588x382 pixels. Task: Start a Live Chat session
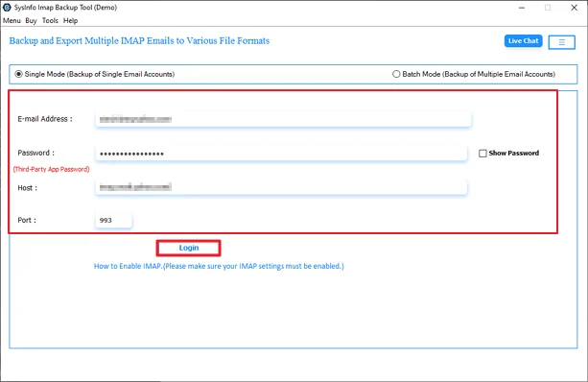(x=523, y=41)
